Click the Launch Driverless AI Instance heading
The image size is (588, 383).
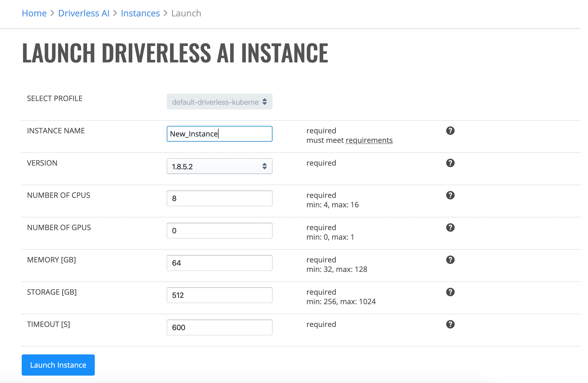tap(175, 53)
